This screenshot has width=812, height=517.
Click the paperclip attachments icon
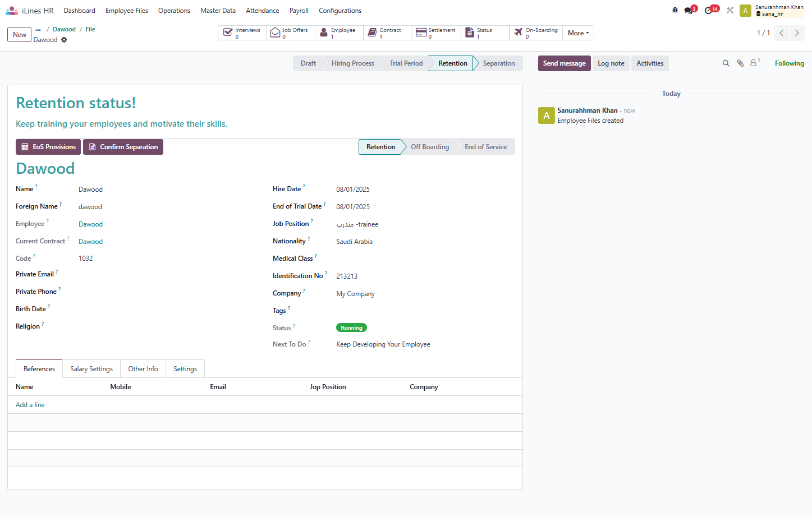pyautogui.click(x=740, y=63)
